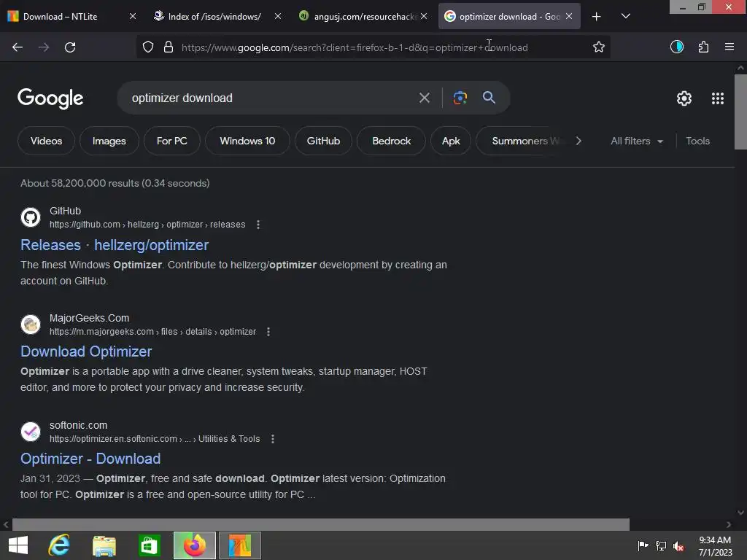
Task: Open the Tools search options
Action: pyautogui.click(x=697, y=141)
